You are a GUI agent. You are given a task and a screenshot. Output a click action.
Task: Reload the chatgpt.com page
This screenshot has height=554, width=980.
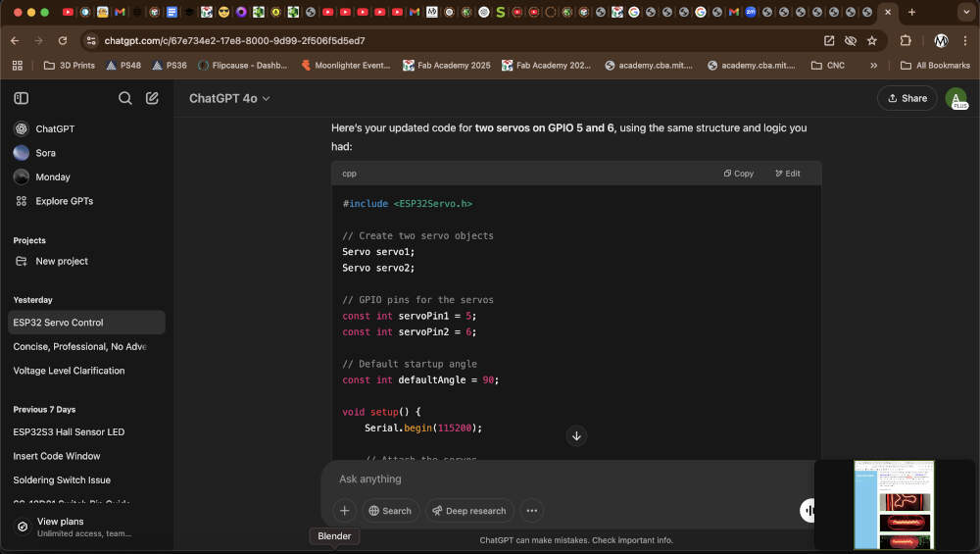63,40
